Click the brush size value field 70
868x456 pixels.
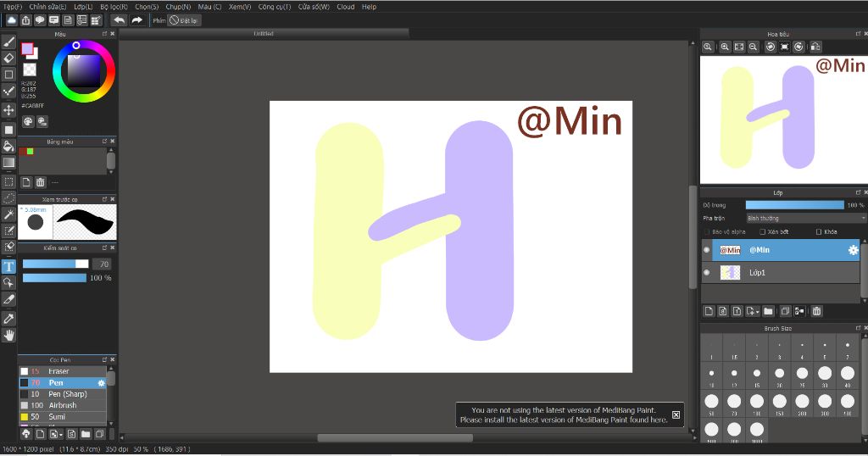103,264
